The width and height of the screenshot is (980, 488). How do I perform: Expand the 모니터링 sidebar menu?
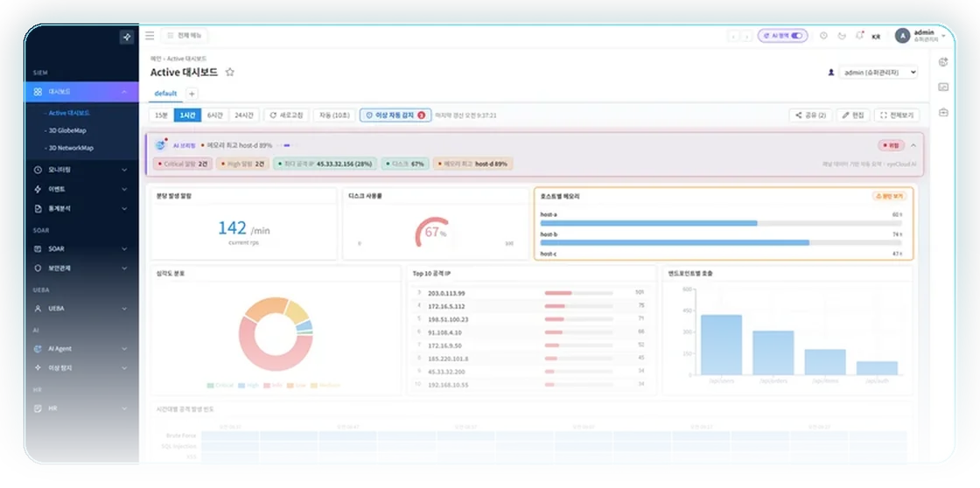coord(123,170)
